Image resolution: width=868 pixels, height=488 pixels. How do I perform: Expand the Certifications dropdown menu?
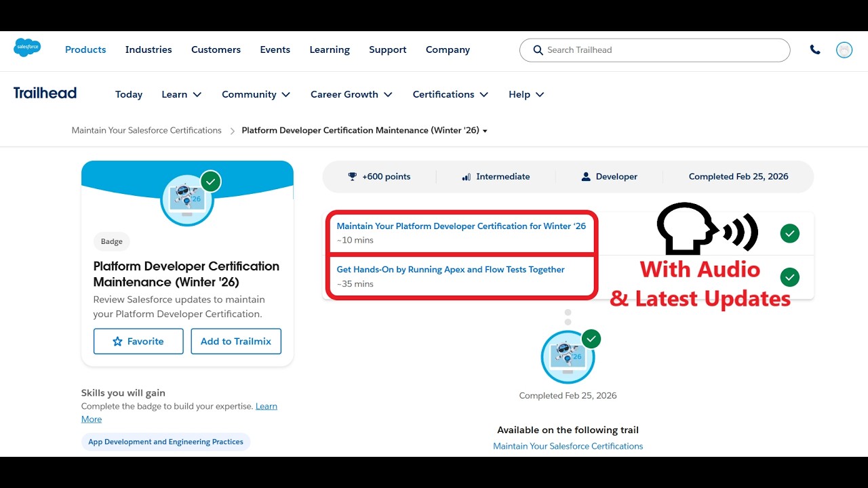click(450, 95)
